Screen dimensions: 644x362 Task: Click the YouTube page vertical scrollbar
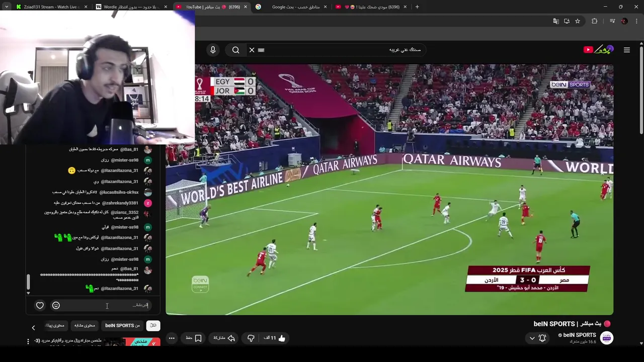[x=641, y=90]
